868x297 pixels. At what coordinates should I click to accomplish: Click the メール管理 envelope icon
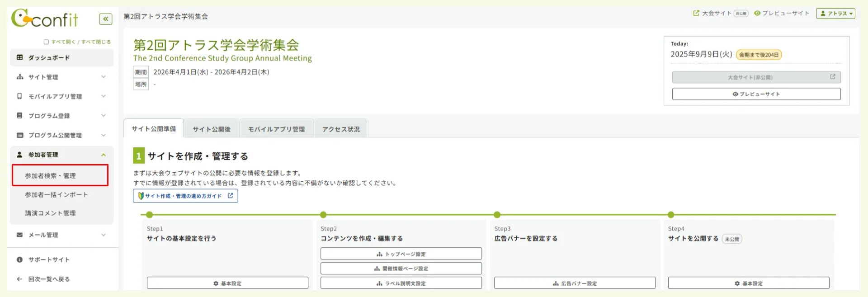click(19, 235)
